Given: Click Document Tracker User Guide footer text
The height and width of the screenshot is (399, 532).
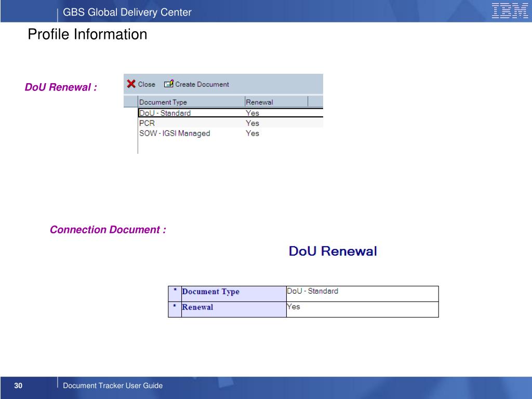Looking at the screenshot, I should 113,385.
